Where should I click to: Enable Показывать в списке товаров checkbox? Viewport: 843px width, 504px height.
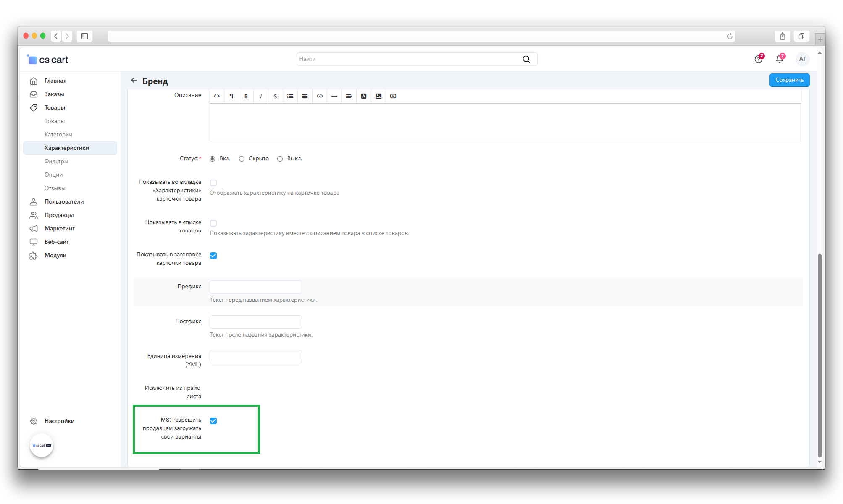[213, 223]
